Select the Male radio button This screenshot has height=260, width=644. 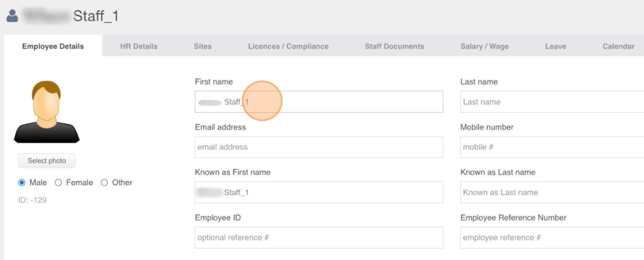click(x=22, y=182)
